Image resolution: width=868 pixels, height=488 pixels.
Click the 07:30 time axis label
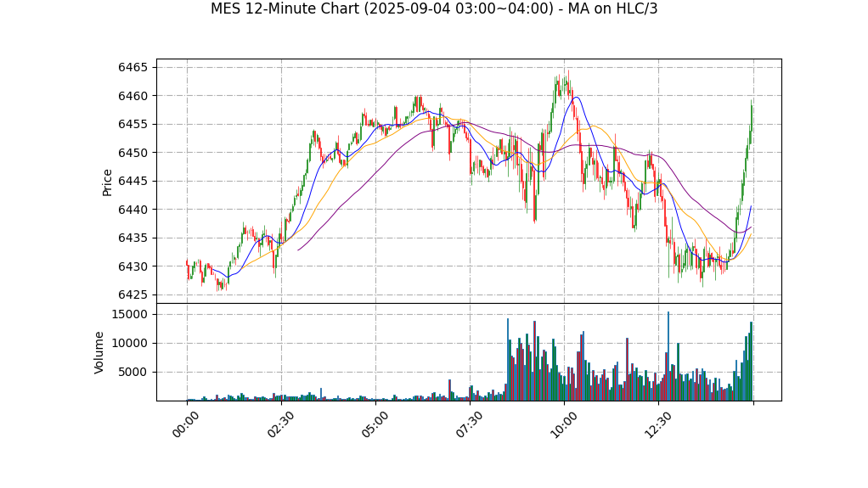[468, 425]
